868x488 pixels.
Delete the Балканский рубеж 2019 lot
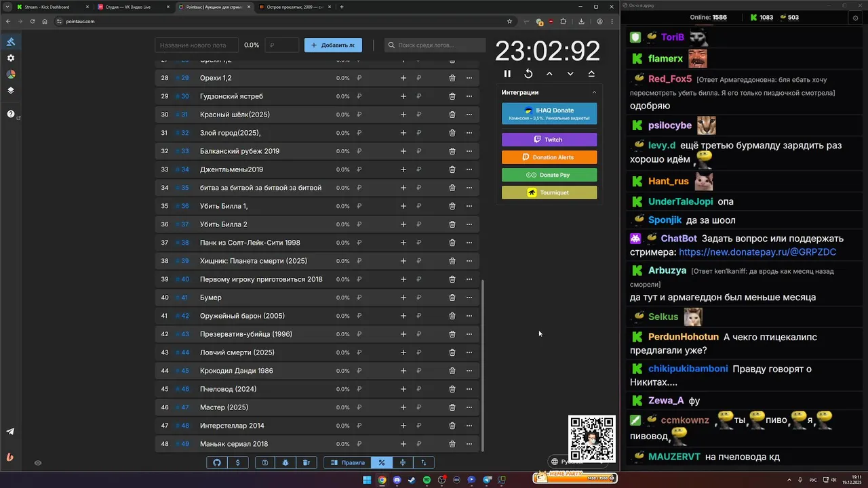point(452,151)
